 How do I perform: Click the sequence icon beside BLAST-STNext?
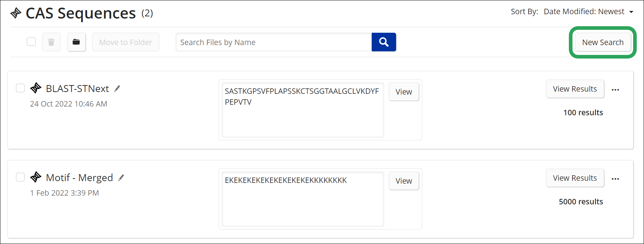coord(36,88)
